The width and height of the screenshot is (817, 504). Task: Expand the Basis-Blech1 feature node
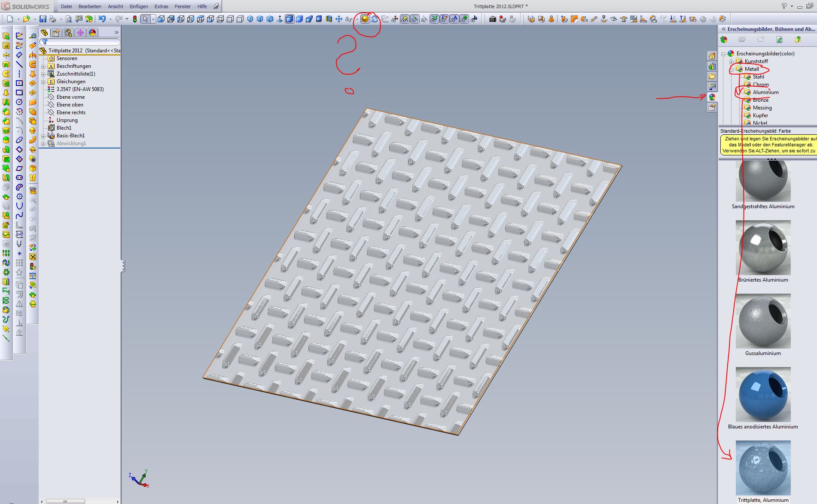coord(43,136)
